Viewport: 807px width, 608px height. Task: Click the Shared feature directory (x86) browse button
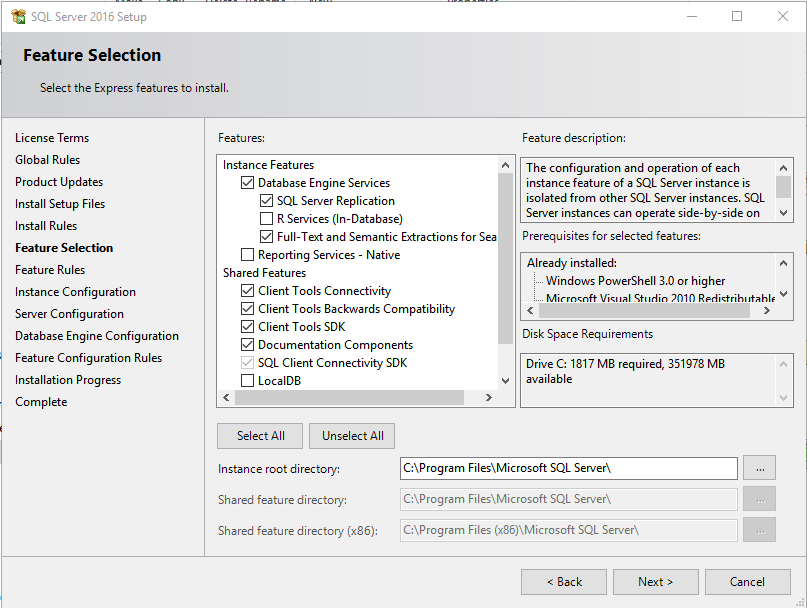(x=759, y=530)
